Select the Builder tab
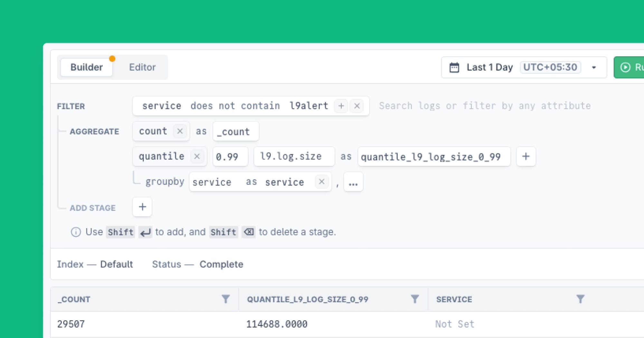644x338 pixels. (x=86, y=67)
